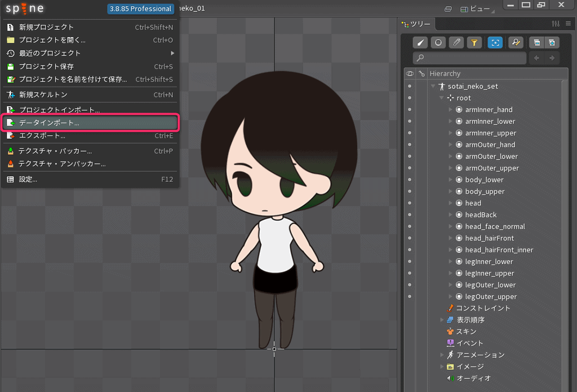This screenshot has height=392, width=577.
Task: Collapse all tree nodes button
Action: (537, 43)
